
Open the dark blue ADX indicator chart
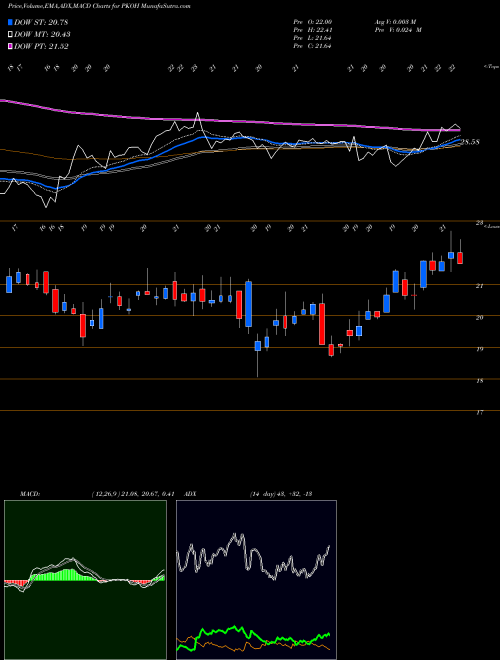click(x=256, y=580)
